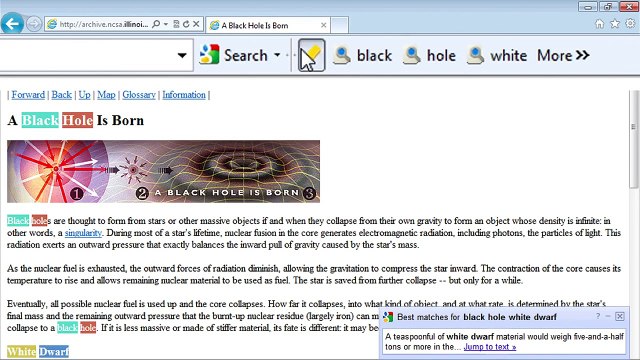Open the Glossary link
640x360 pixels.
click(x=139, y=95)
